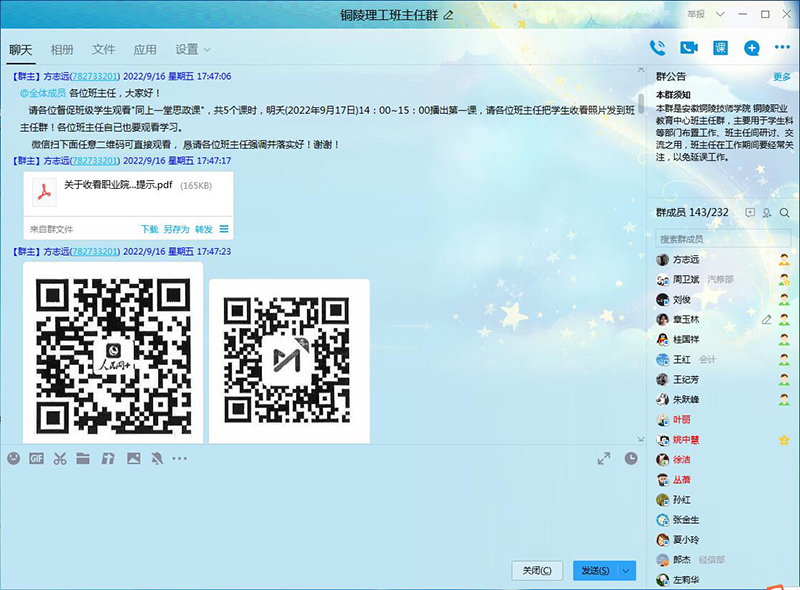This screenshot has width=800, height=590.
Task: Open the 人民网+ QR code image
Action: tap(113, 353)
